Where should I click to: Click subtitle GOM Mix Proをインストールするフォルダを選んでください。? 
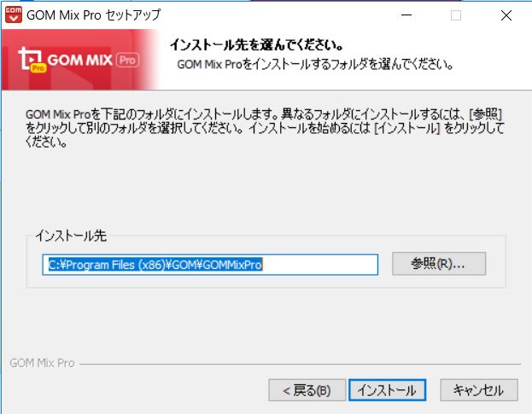tap(315, 64)
